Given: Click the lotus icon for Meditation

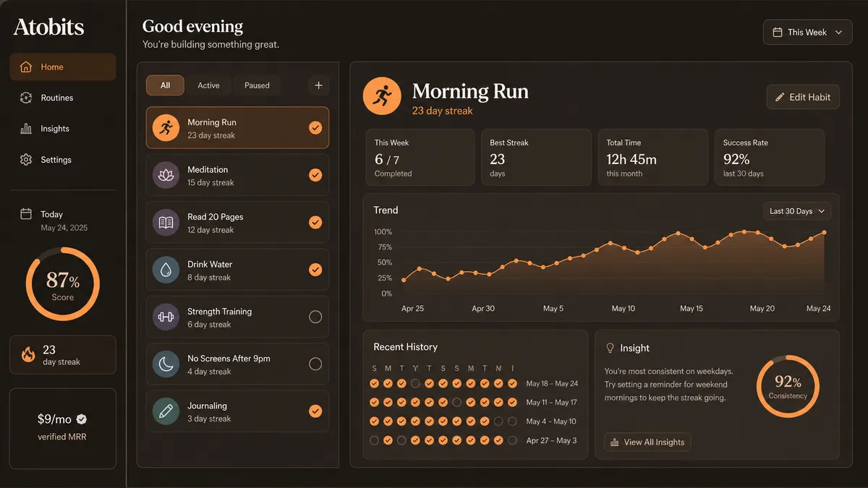Looking at the screenshot, I should (166, 175).
